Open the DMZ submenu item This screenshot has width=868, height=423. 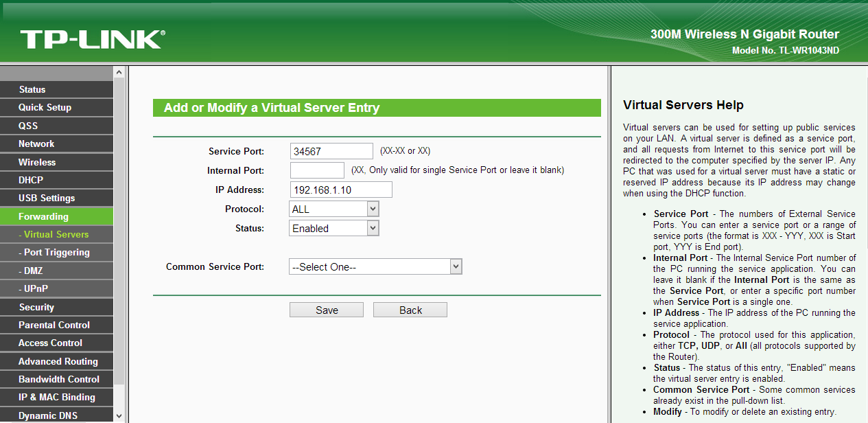56,271
